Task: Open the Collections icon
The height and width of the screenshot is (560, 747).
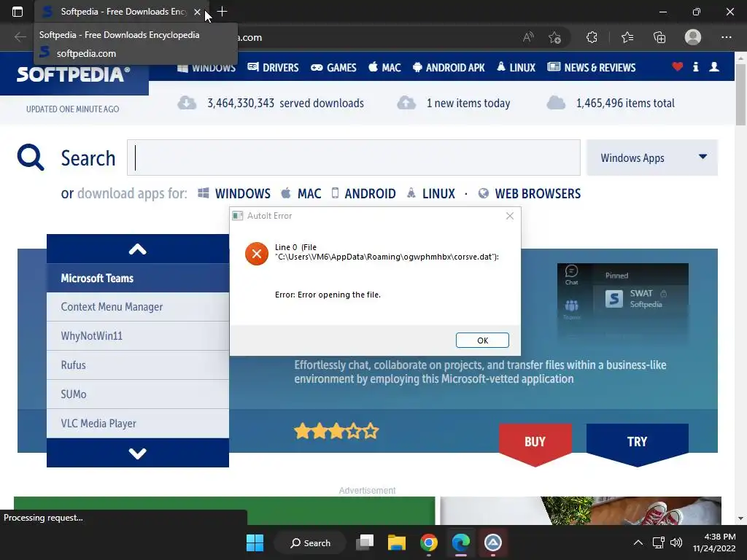Action: point(659,37)
